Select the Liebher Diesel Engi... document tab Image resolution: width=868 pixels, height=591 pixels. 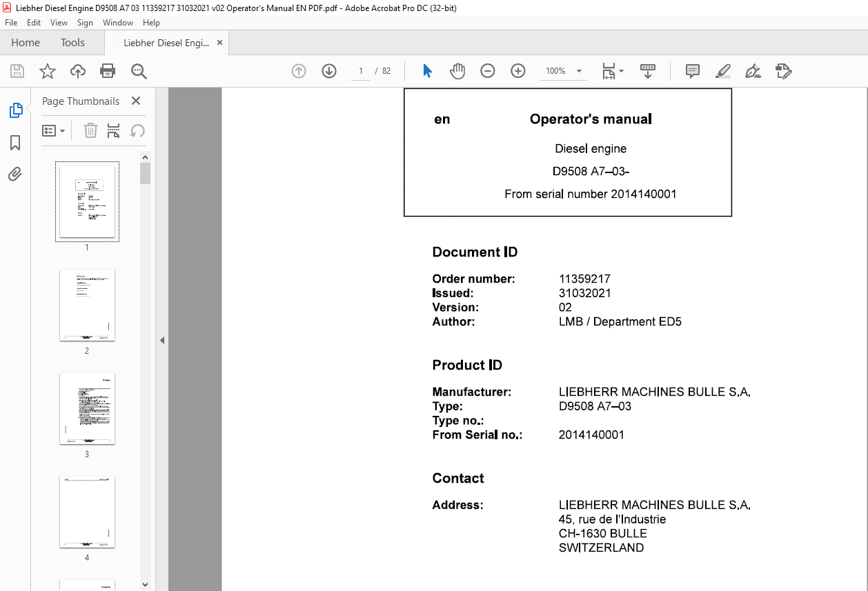coord(166,43)
